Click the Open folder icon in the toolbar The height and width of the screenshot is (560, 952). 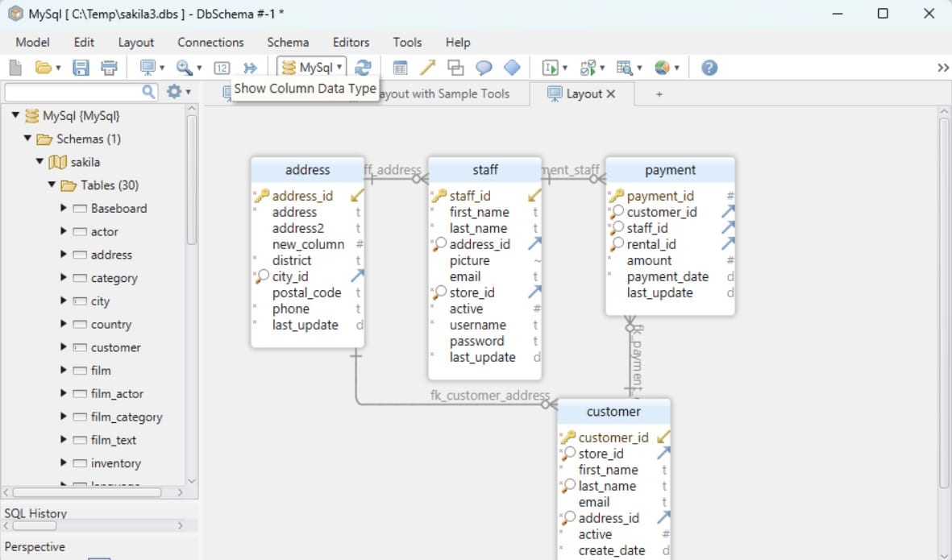tap(43, 68)
